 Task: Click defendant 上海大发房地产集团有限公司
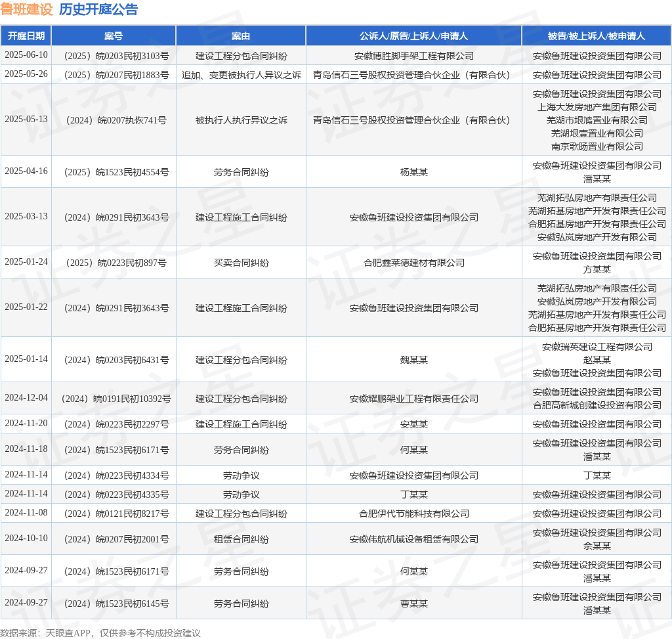[597, 107]
